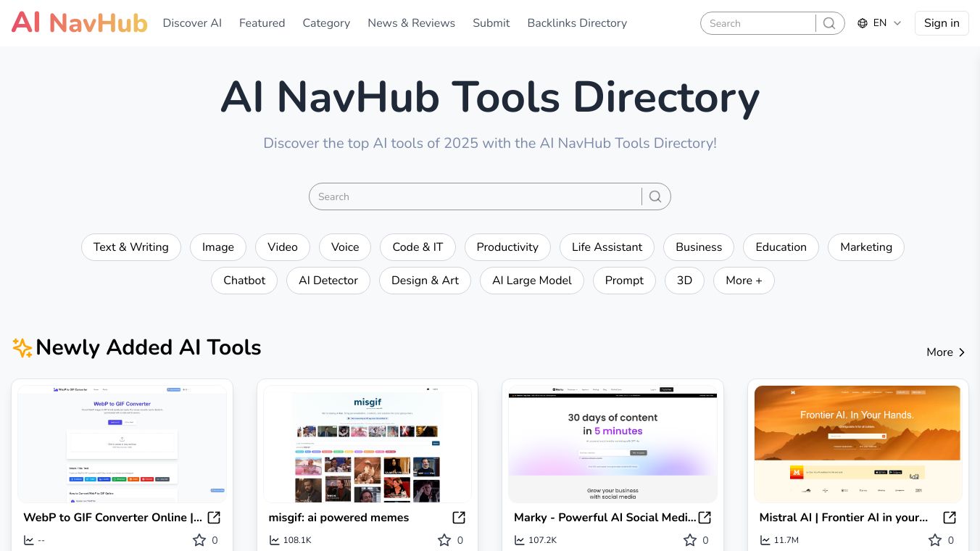Click the Sign in button
Image resolution: width=980 pixels, height=551 pixels.
click(x=942, y=23)
